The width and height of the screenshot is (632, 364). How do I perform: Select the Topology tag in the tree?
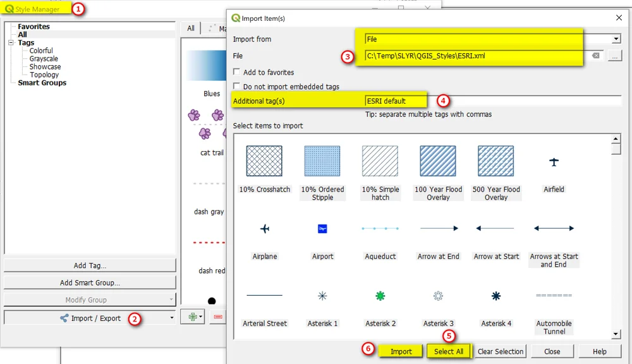point(43,75)
